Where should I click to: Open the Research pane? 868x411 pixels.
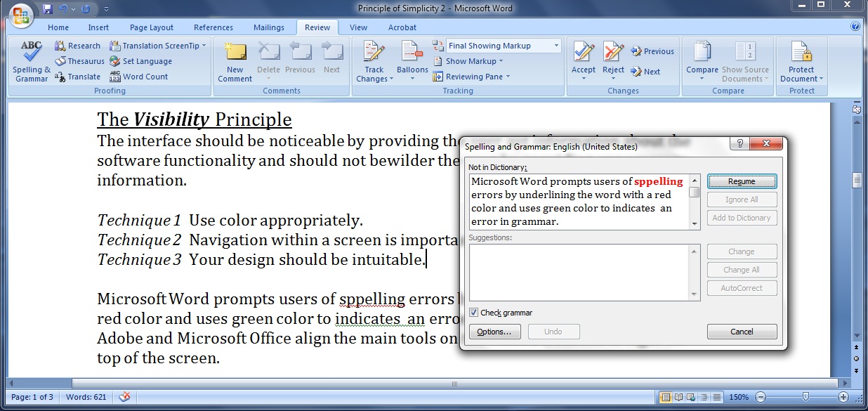tap(78, 45)
